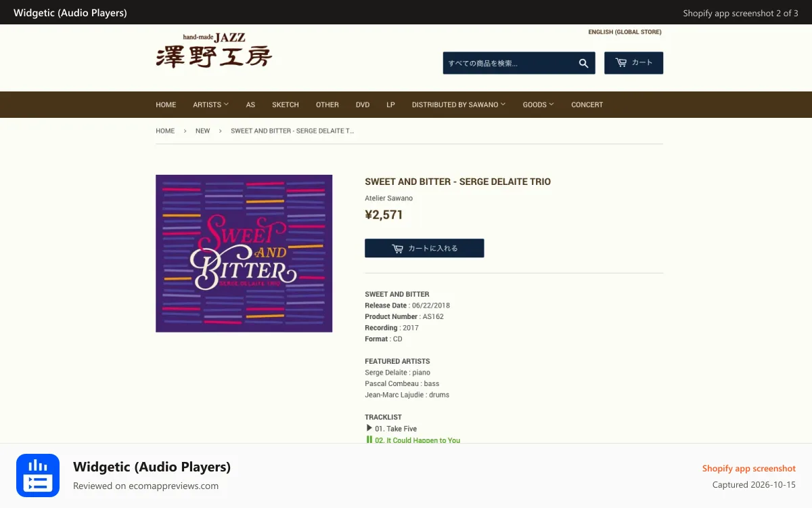
Task: Open the LP menu item
Action: click(x=390, y=104)
